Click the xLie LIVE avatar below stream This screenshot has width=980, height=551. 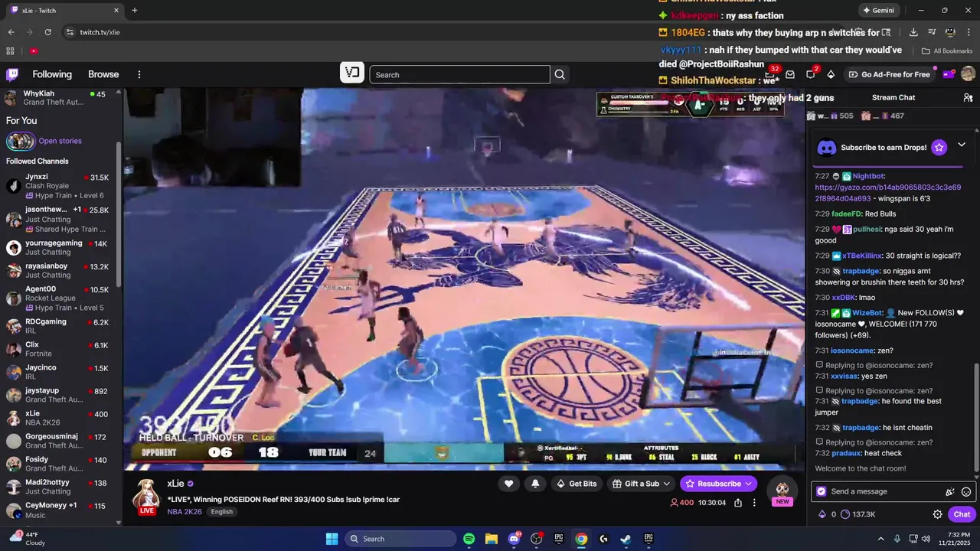[146, 496]
